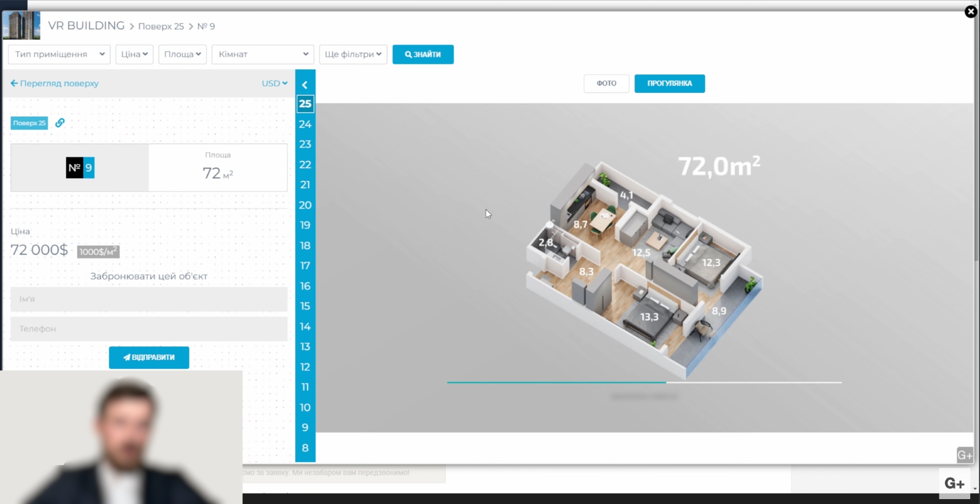Image resolution: width=980 pixels, height=504 pixels.
Task: Select floor 15 in the floor list
Action: 305,306
